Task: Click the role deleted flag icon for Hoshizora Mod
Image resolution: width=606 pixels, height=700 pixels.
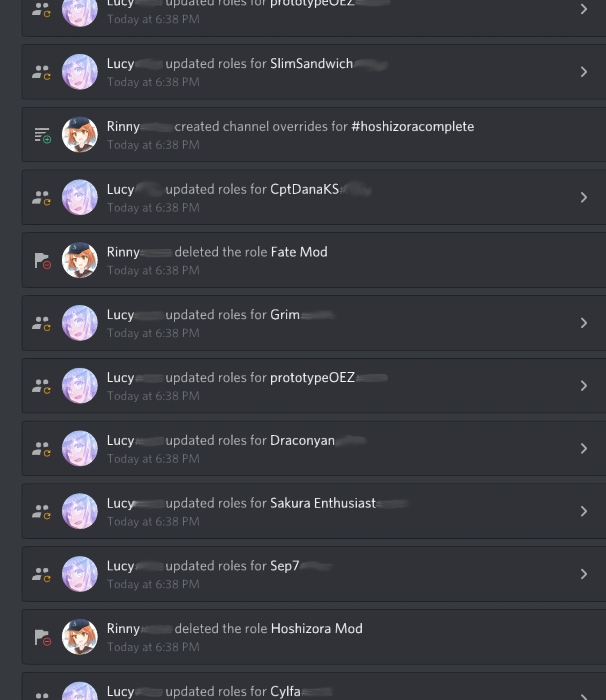Action: (x=43, y=637)
